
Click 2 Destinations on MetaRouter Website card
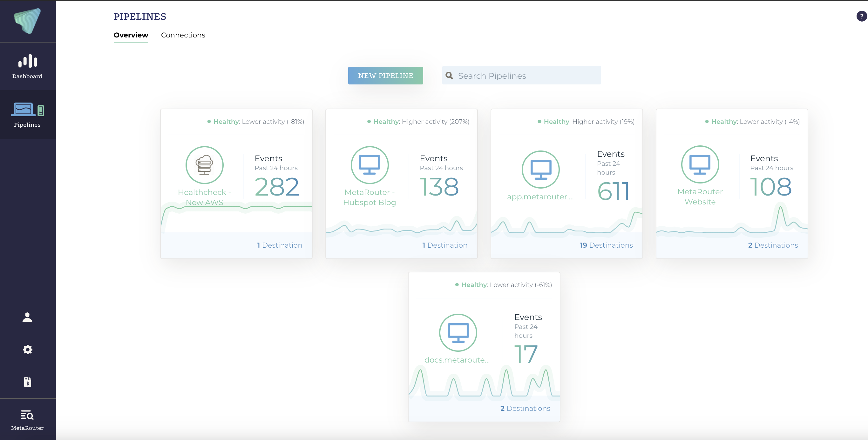tap(773, 245)
